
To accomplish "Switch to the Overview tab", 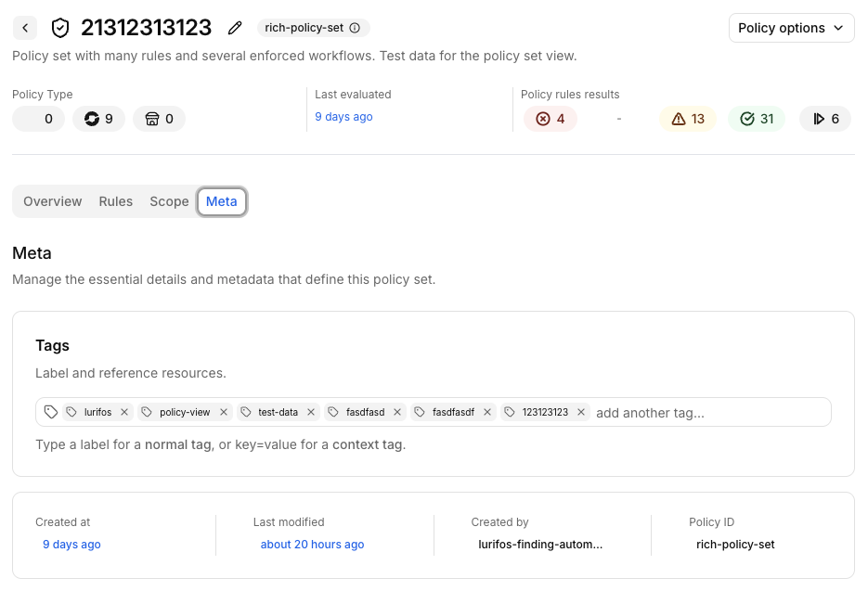I will point(53,201).
